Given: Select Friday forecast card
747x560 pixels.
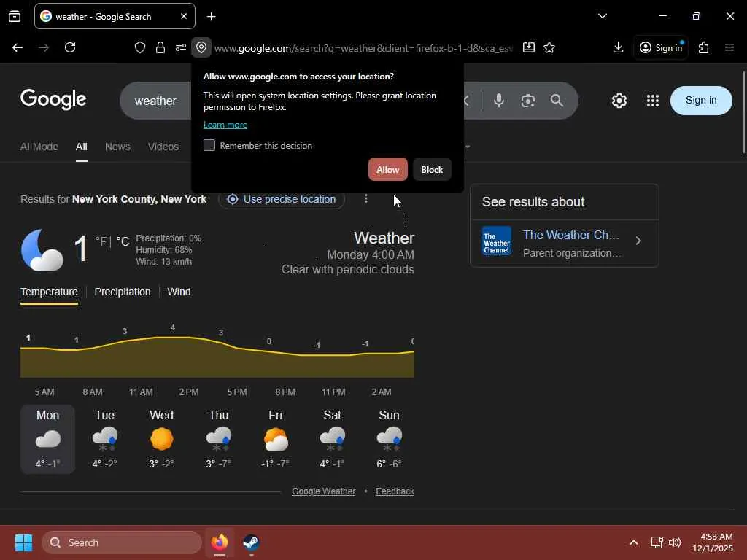Looking at the screenshot, I should 275,439.
